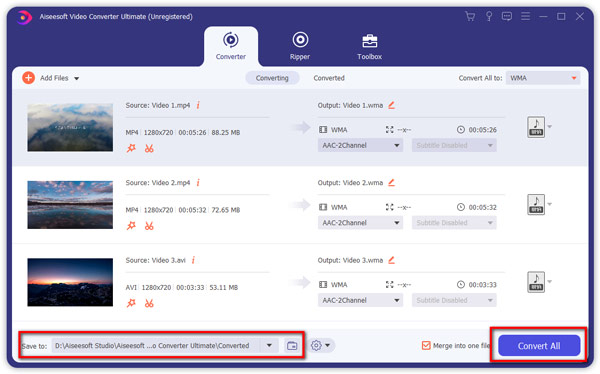The width and height of the screenshot is (600, 374).
Task: Open the shopping cart purchase icon
Action: point(470,16)
